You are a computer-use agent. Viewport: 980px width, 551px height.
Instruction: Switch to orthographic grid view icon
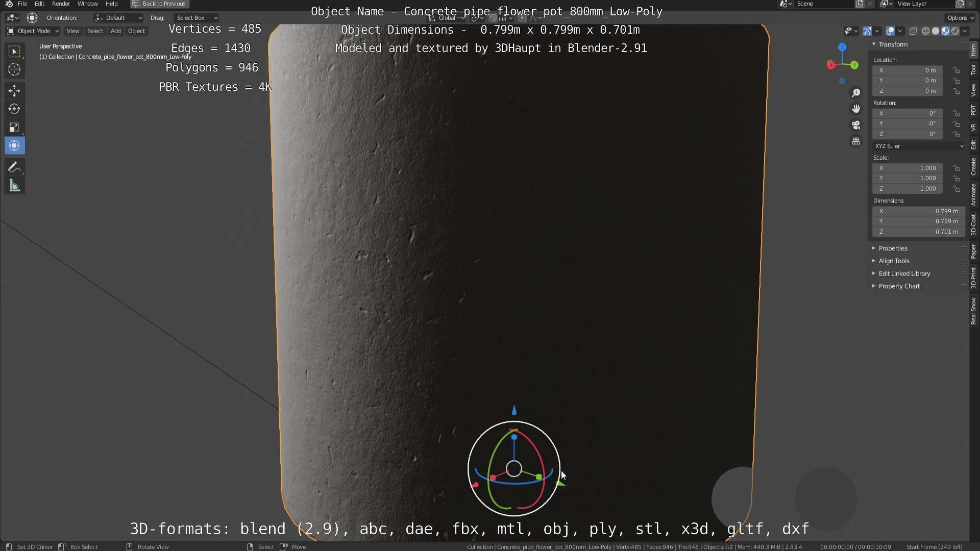[856, 141]
